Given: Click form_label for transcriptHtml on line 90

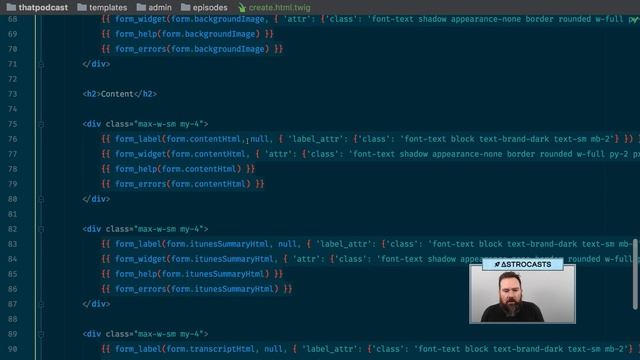Looking at the screenshot, I should coord(138,349).
